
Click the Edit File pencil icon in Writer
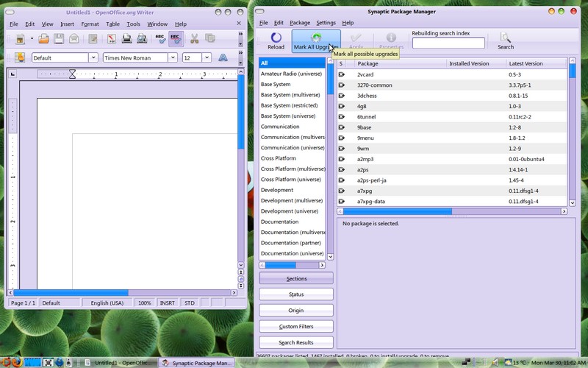[x=93, y=39]
